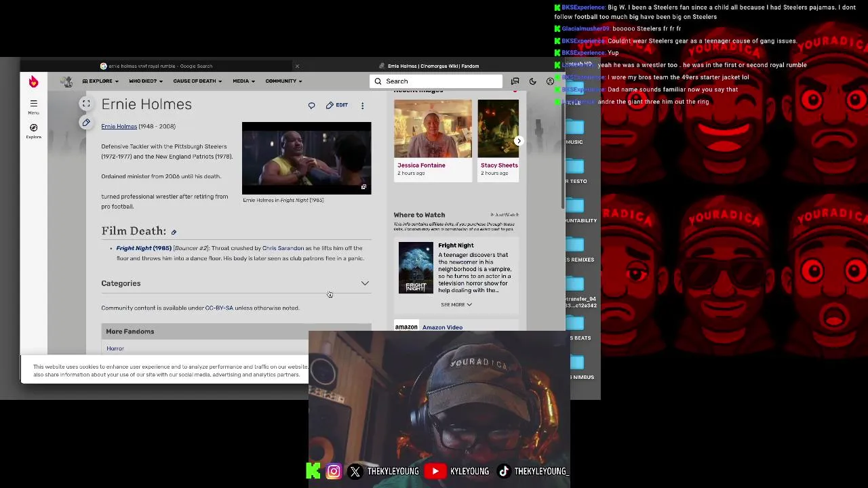Open the comments speech bubble icon

311,106
